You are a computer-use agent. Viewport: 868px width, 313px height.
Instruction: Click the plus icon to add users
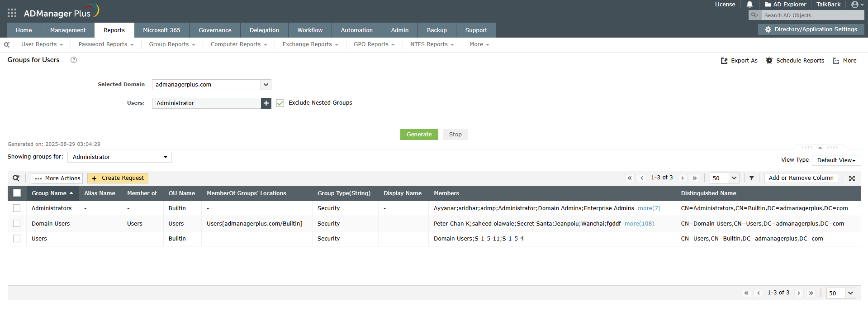point(266,103)
